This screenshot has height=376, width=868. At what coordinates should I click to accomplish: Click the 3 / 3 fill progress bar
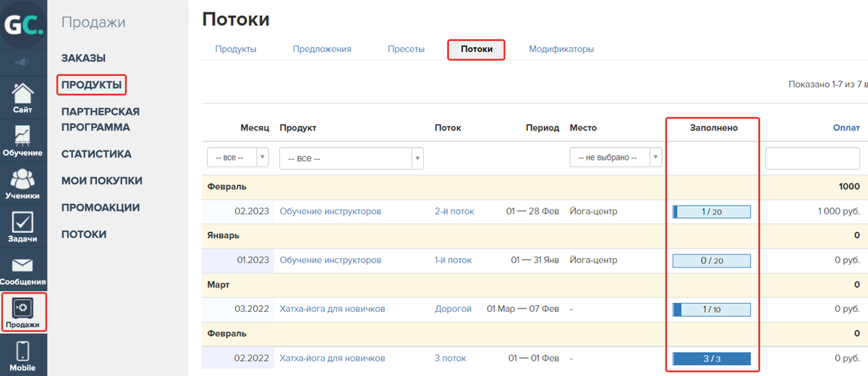[x=712, y=359]
